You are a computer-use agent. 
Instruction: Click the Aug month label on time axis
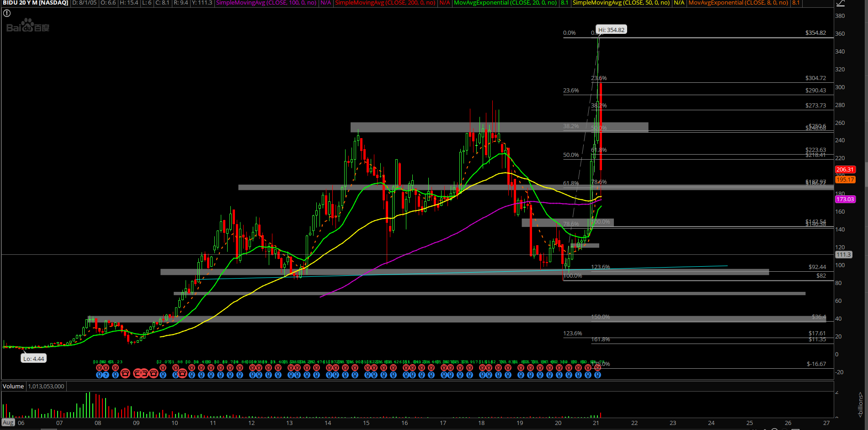[x=8, y=423]
